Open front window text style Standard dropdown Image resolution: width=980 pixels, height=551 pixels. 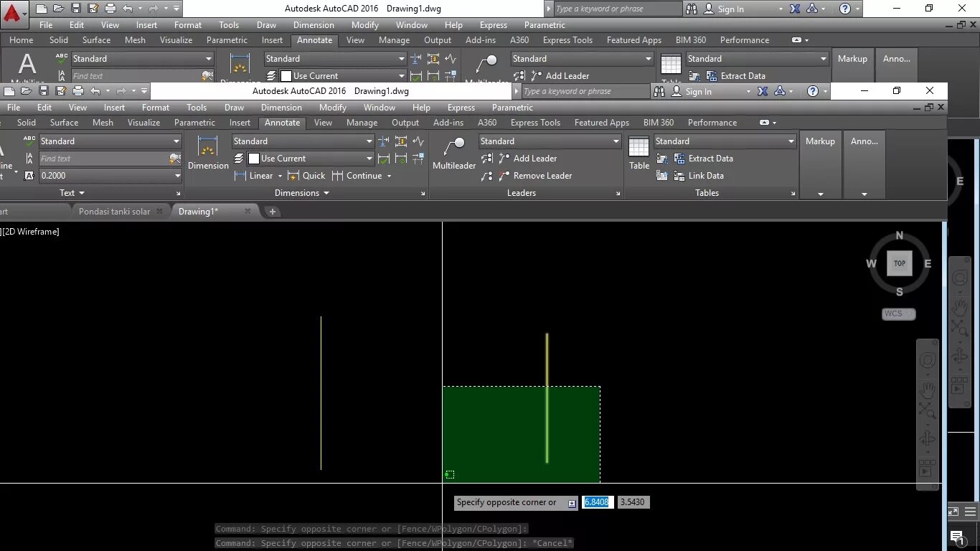point(176,141)
